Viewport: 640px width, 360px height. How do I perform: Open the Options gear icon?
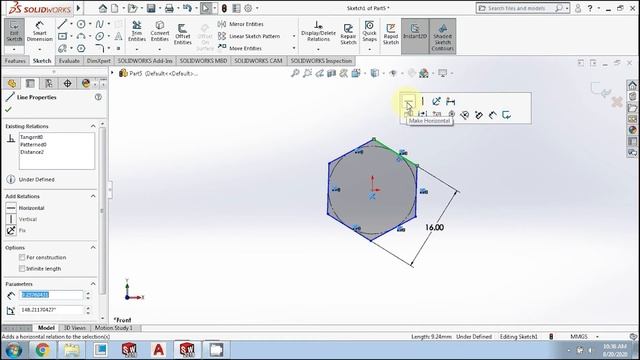[x=248, y=8]
